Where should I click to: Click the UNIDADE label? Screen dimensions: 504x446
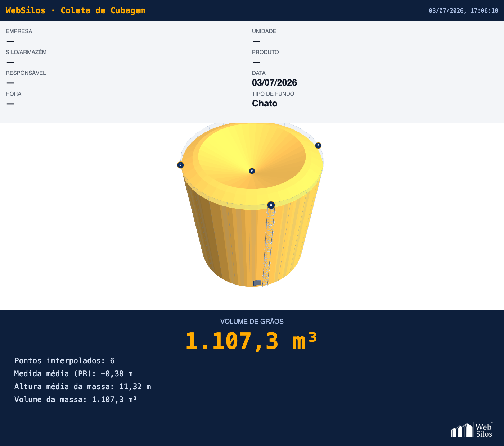(264, 31)
